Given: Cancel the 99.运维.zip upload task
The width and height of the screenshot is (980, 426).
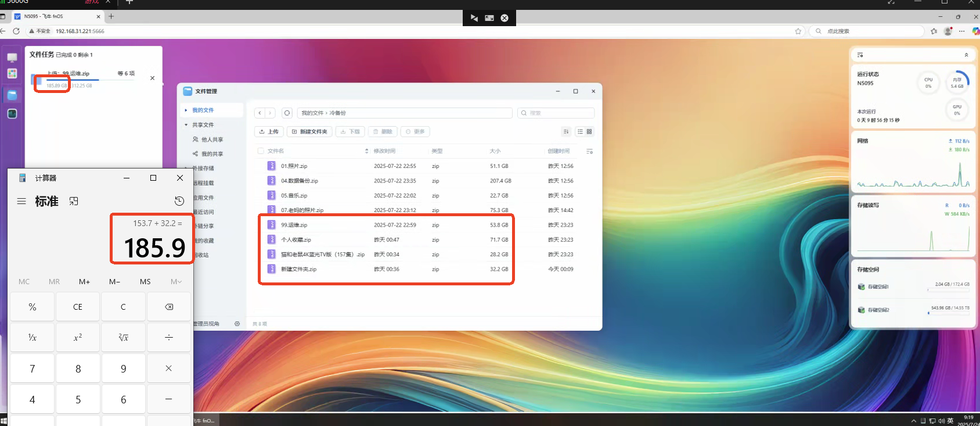Looking at the screenshot, I should [152, 78].
